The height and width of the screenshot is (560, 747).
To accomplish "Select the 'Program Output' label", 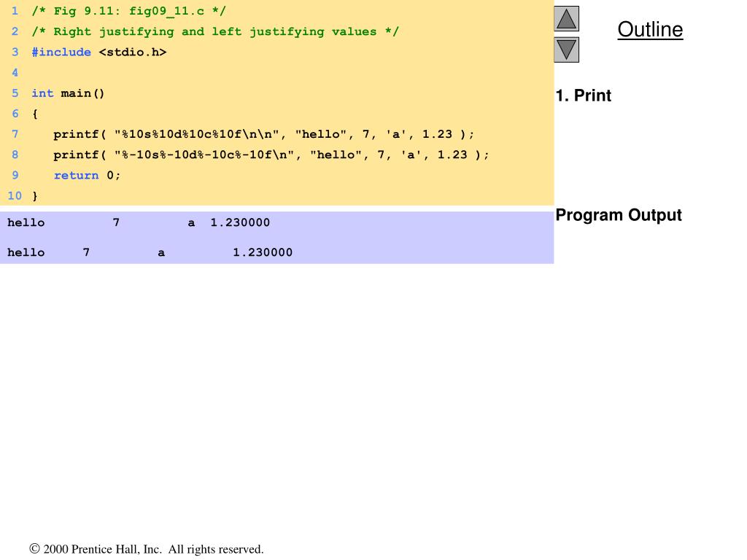I will (x=619, y=215).
